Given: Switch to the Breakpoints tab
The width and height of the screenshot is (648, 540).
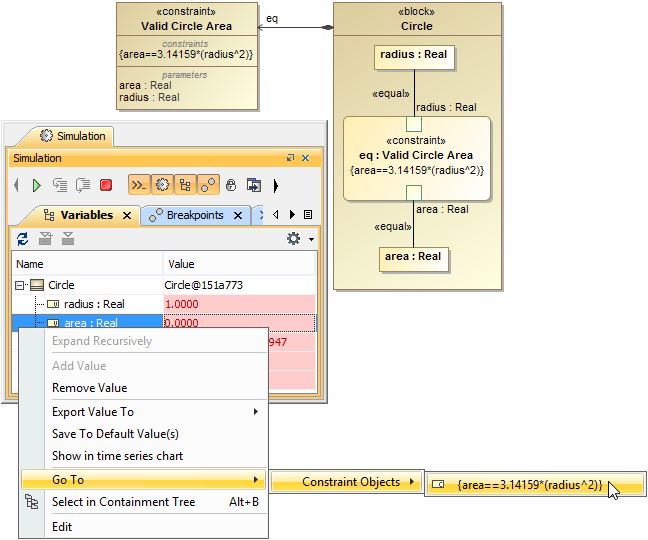Looking at the screenshot, I should (x=194, y=215).
